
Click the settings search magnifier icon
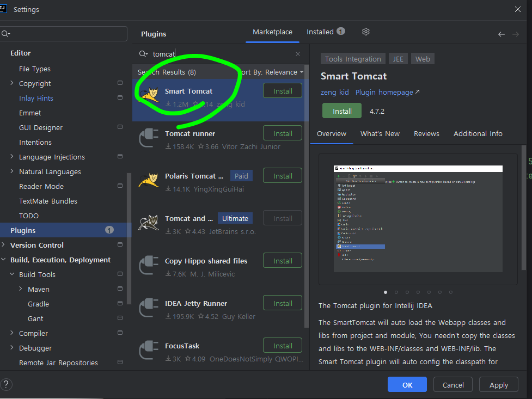point(5,34)
